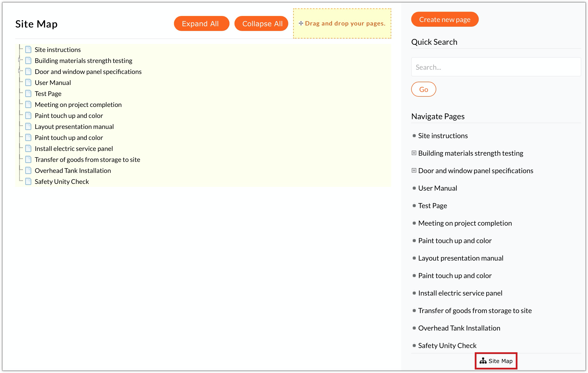Click page icon for Overhead Tank Installation
Image resolution: width=588 pixels, height=373 pixels.
28,171
